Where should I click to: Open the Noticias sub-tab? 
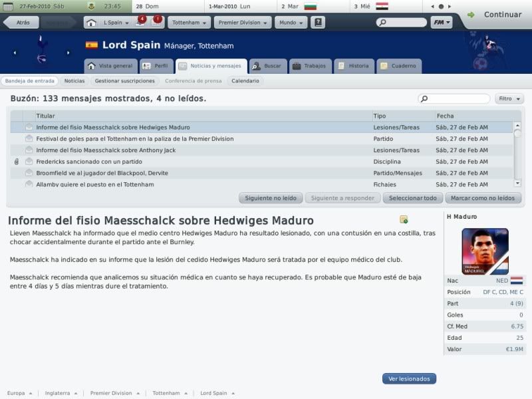[74, 80]
